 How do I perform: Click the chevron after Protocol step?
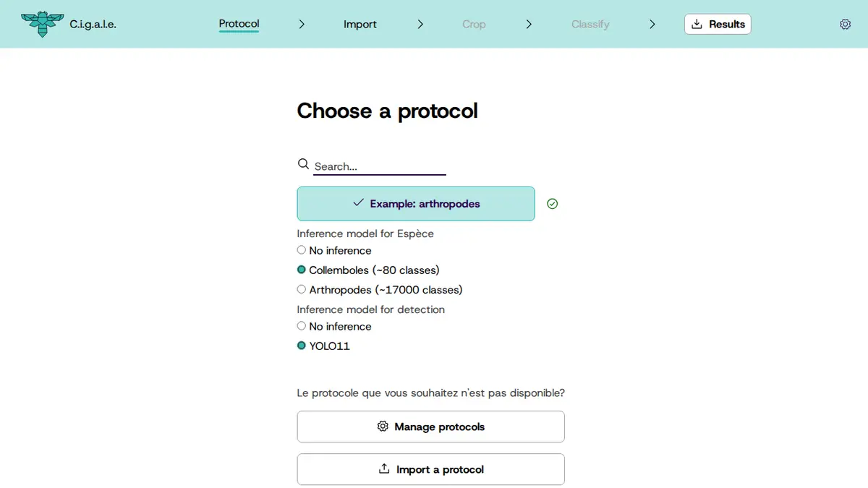pyautogui.click(x=302, y=24)
